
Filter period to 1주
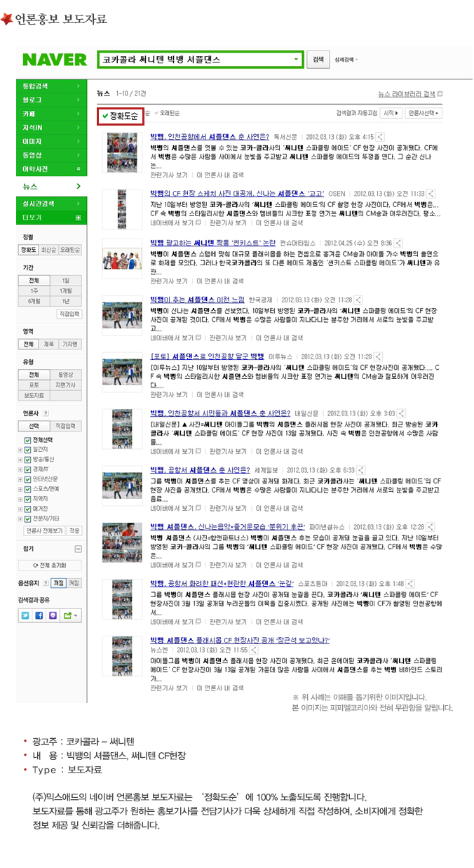click(34, 290)
